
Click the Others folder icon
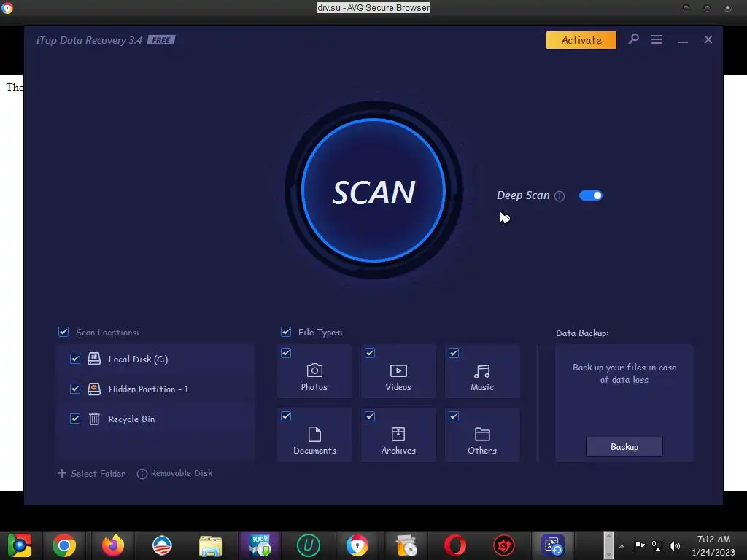pyautogui.click(x=482, y=435)
